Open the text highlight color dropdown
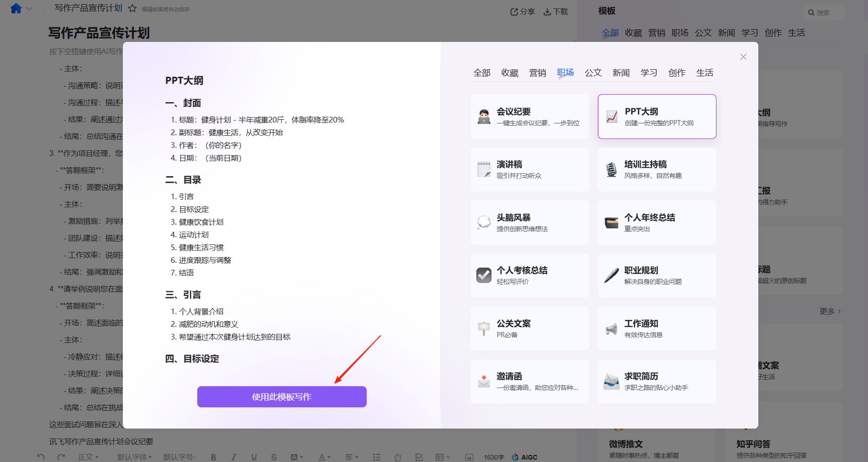The height and width of the screenshot is (462, 868). click(x=297, y=457)
